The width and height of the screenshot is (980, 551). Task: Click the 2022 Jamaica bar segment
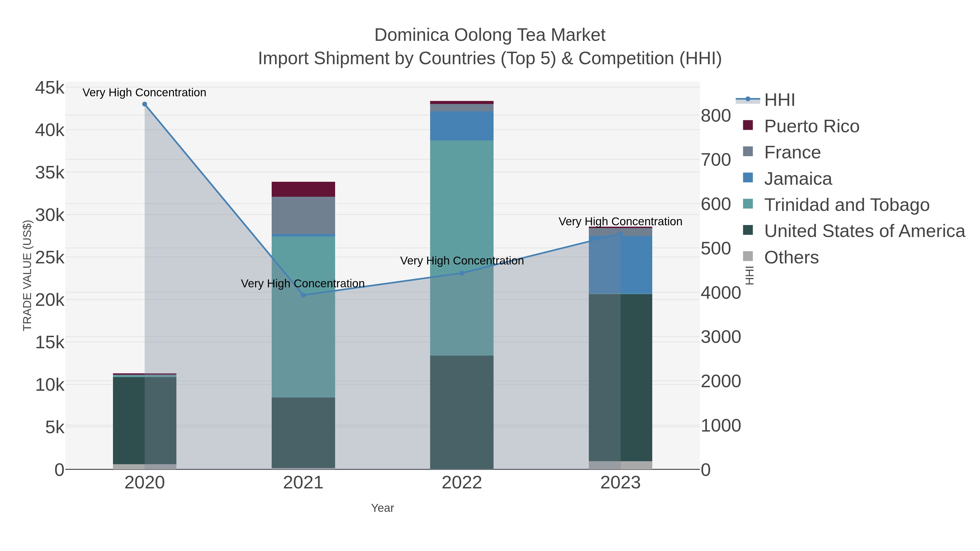[462, 126]
